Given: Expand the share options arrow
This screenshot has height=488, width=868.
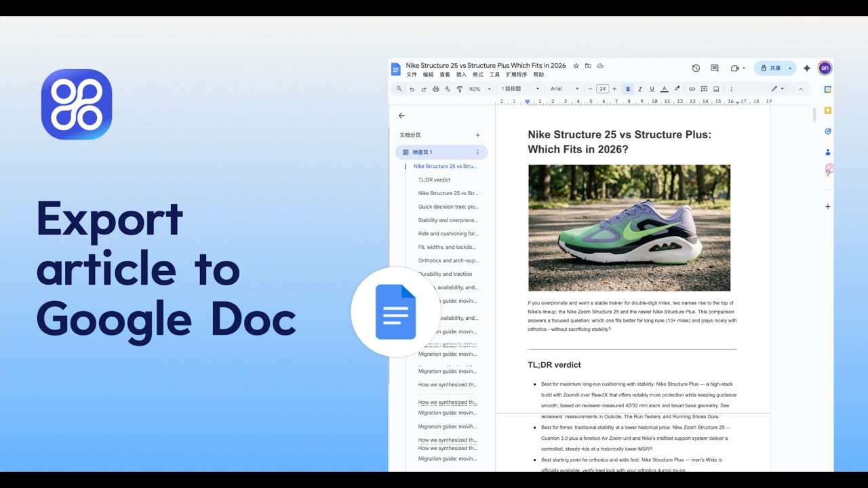Looking at the screenshot, I should coord(790,68).
